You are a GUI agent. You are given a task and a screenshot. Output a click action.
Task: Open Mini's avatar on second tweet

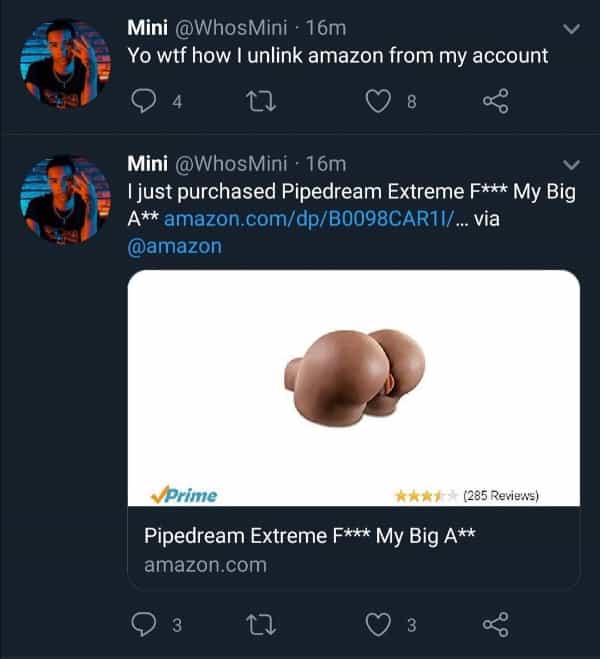[65, 199]
